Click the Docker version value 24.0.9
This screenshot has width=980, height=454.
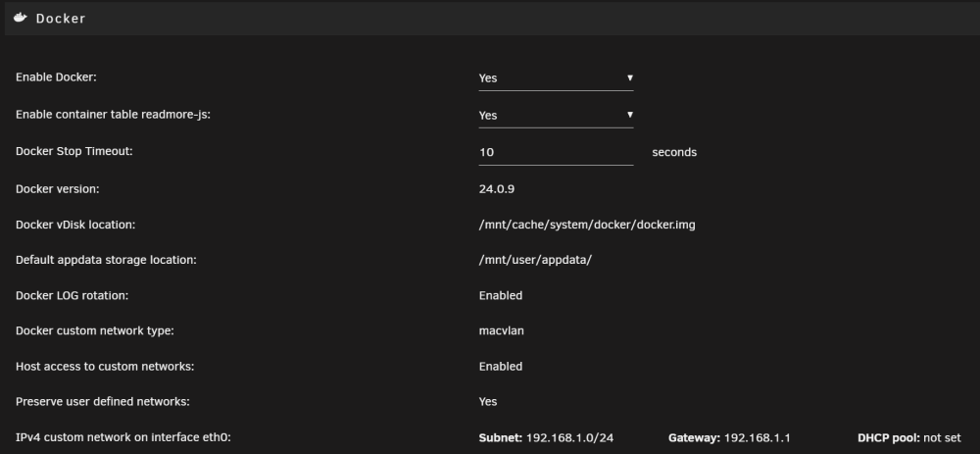click(497, 189)
